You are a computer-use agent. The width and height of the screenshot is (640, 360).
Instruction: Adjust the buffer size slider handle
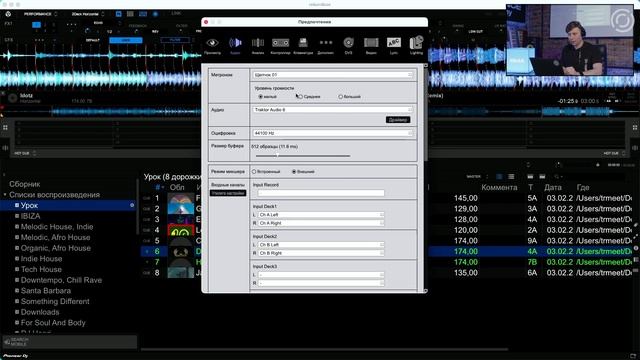click(x=278, y=156)
